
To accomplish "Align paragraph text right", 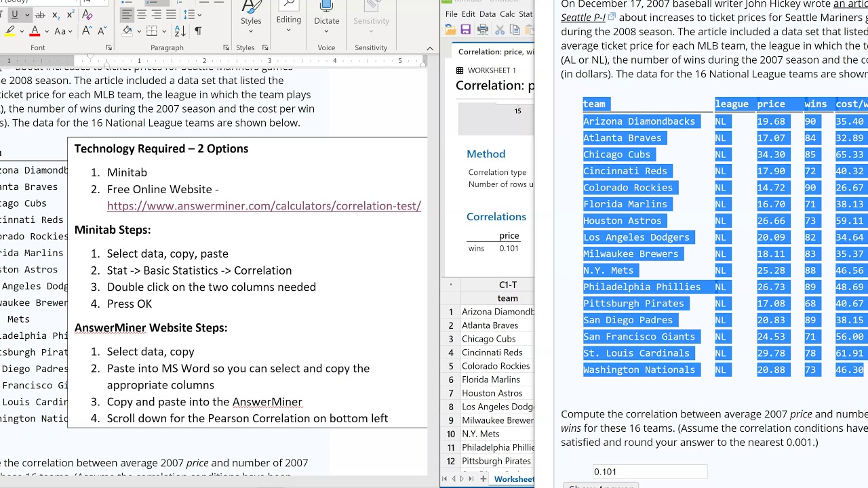I will [x=157, y=14].
